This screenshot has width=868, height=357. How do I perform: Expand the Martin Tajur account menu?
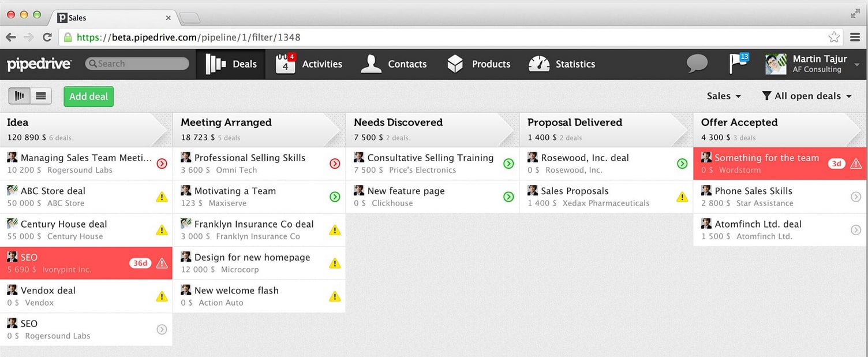point(857,64)
